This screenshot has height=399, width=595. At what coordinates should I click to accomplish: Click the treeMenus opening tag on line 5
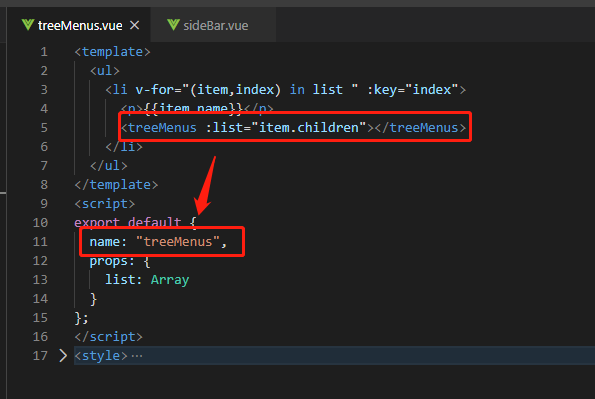point(159,128)
